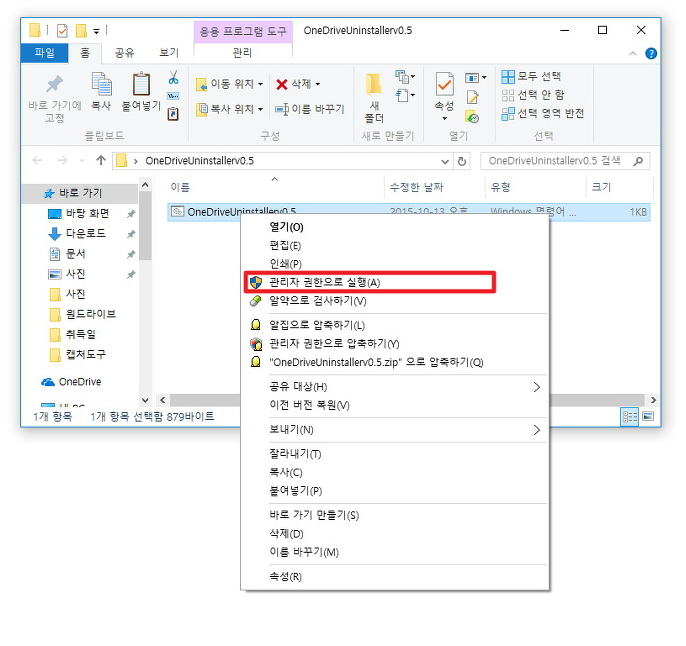Expand the address bar history dropdown
686x646 pixels.
[445, 161]
